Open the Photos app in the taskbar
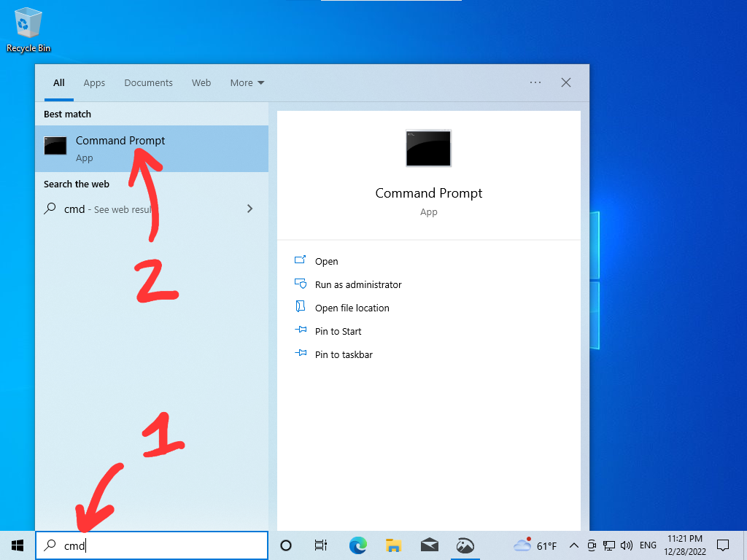Viewport: 747px width, 560px height. click(465, 545)
